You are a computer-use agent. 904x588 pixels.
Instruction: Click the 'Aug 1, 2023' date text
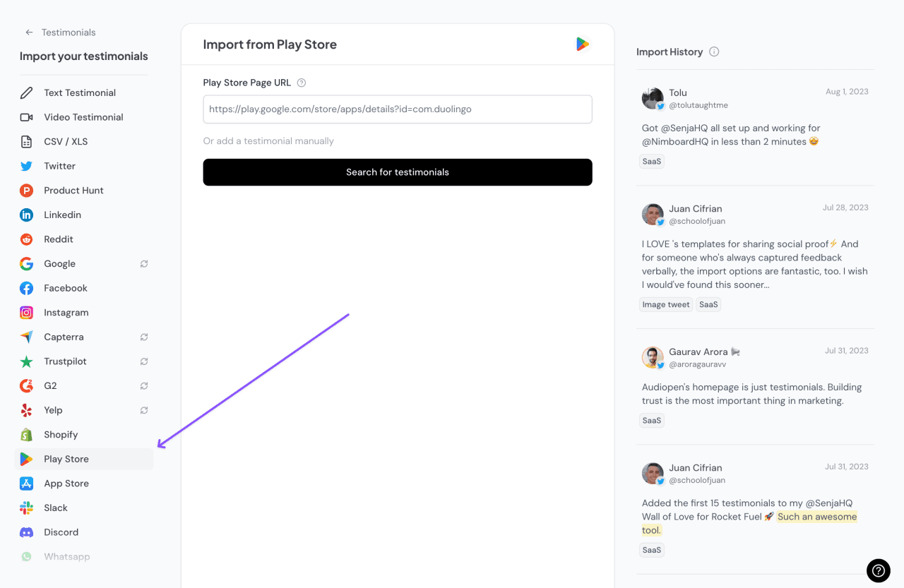pos(847,92)
